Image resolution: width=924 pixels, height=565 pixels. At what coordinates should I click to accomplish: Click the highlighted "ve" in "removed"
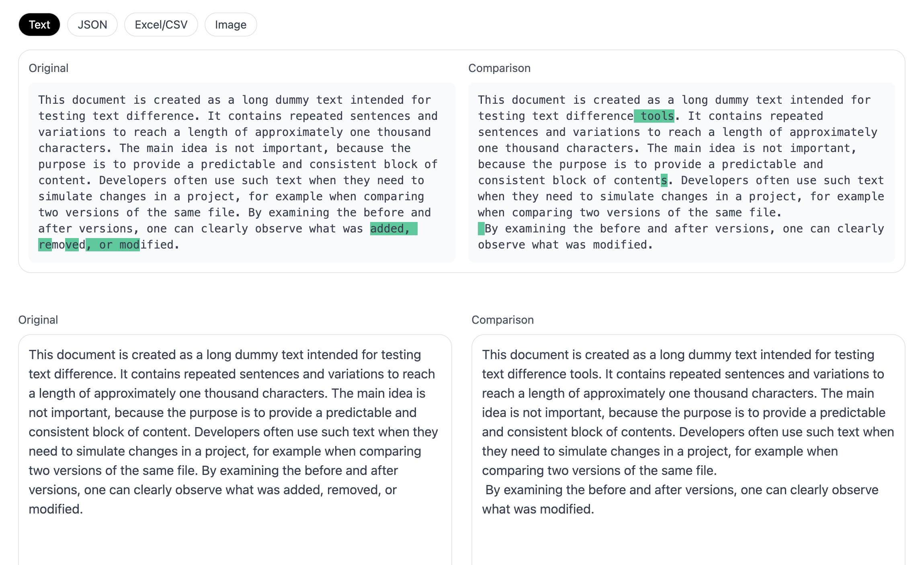tap(72, 245)
